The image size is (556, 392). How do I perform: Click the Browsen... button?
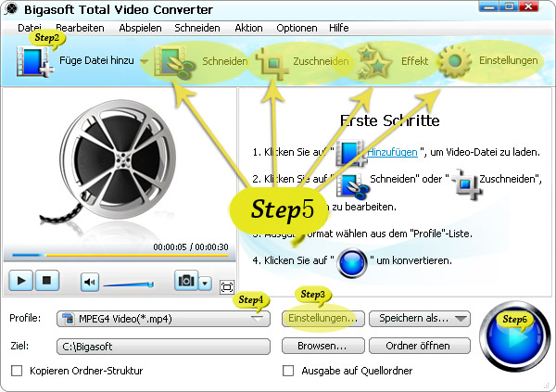tap(322, 346)
